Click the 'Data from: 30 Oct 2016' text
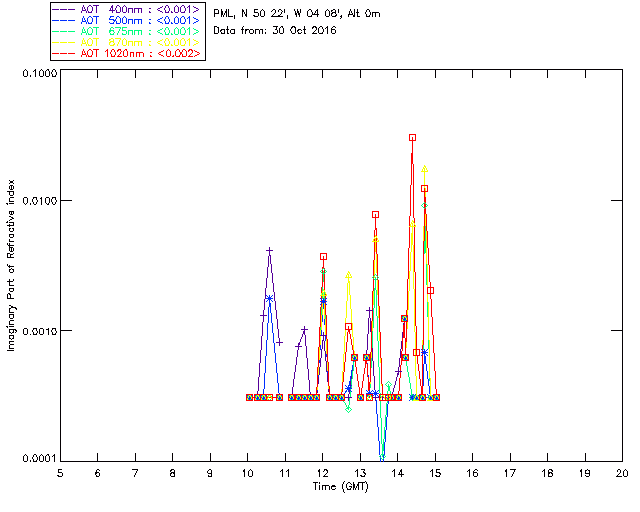The image size is (640, 512). [x=275, y=31]
